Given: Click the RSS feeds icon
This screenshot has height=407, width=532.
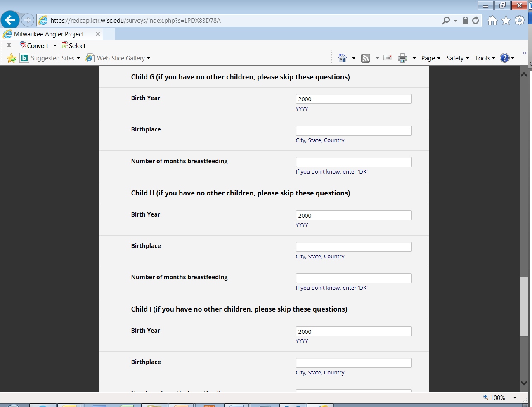Looking at the screenshot, I should tap(366, 58).
